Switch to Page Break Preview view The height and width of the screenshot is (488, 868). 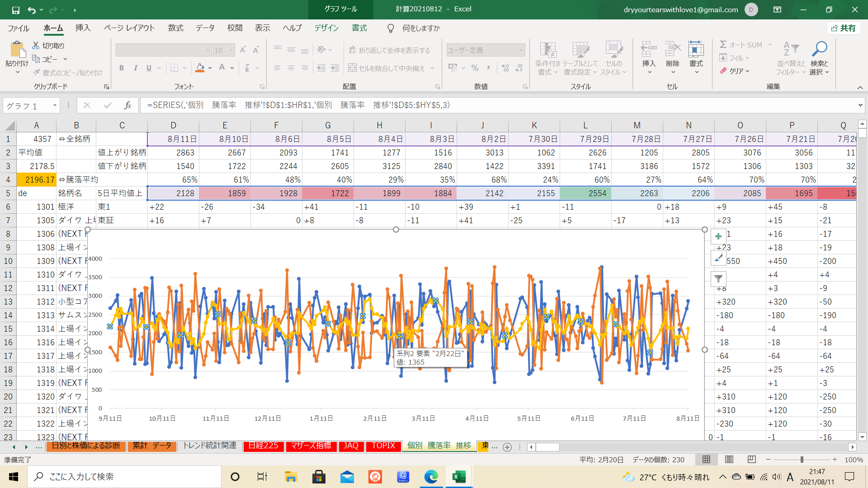point(752,460)
